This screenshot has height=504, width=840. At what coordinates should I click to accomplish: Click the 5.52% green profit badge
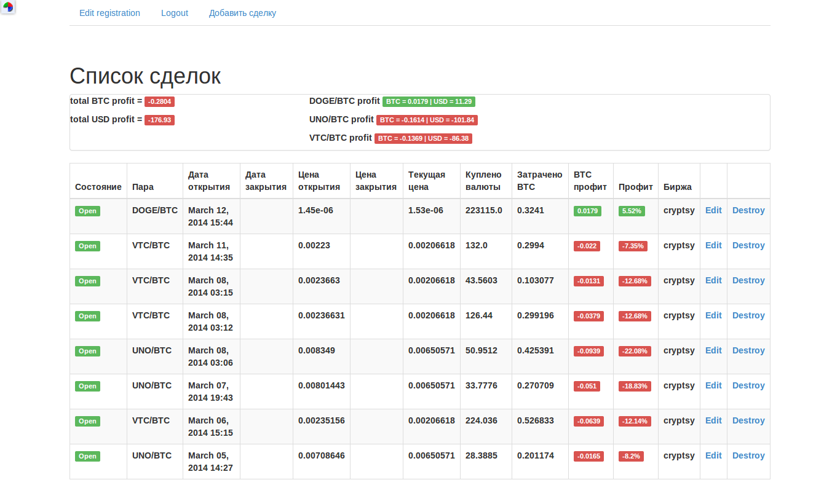click(x=632, y=211)
